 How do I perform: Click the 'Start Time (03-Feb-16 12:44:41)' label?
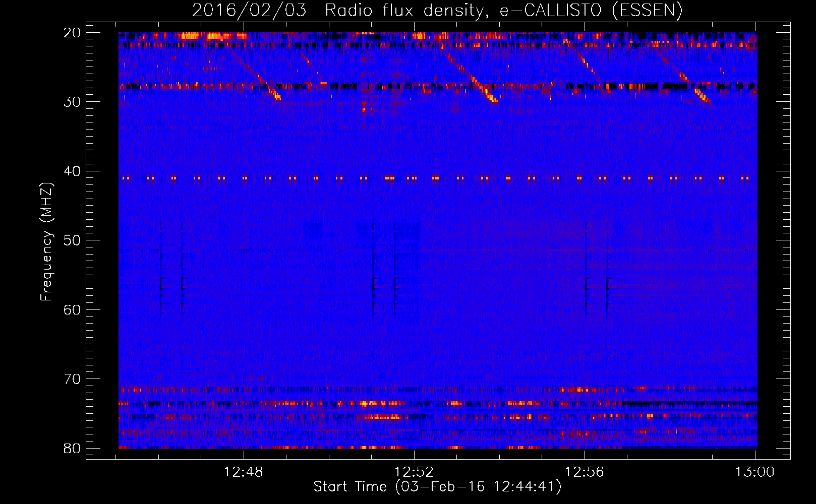pos(437,487)
